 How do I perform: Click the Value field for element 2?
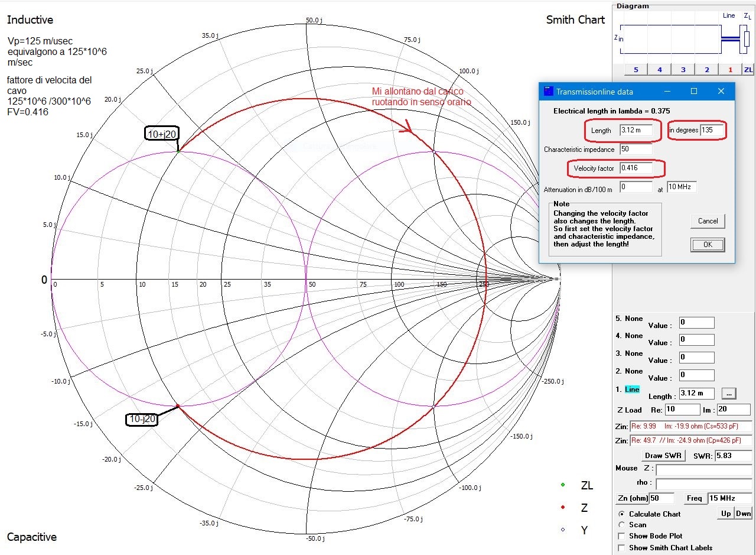coord(696,375)
